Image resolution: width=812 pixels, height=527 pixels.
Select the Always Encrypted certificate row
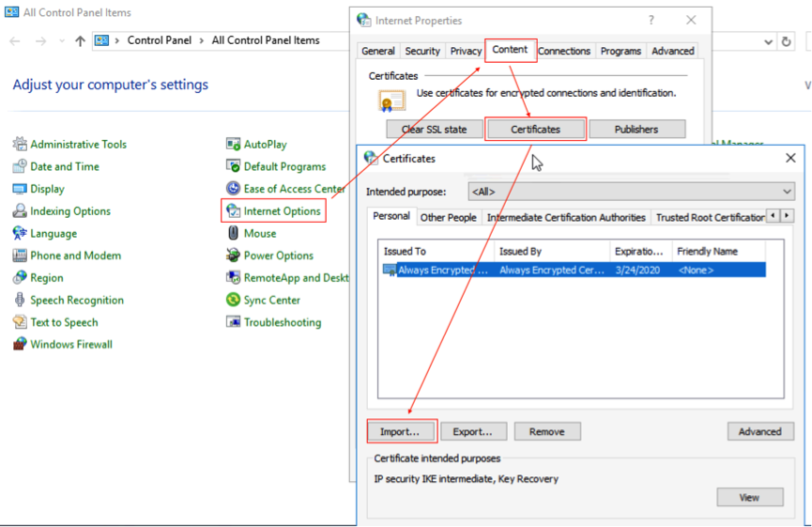point(573,271)
